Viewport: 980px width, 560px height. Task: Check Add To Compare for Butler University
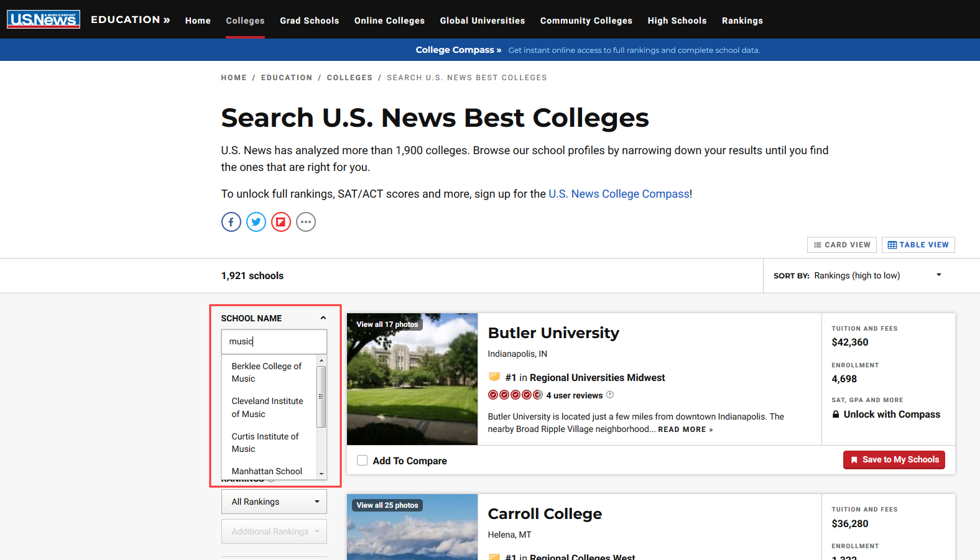362,461
